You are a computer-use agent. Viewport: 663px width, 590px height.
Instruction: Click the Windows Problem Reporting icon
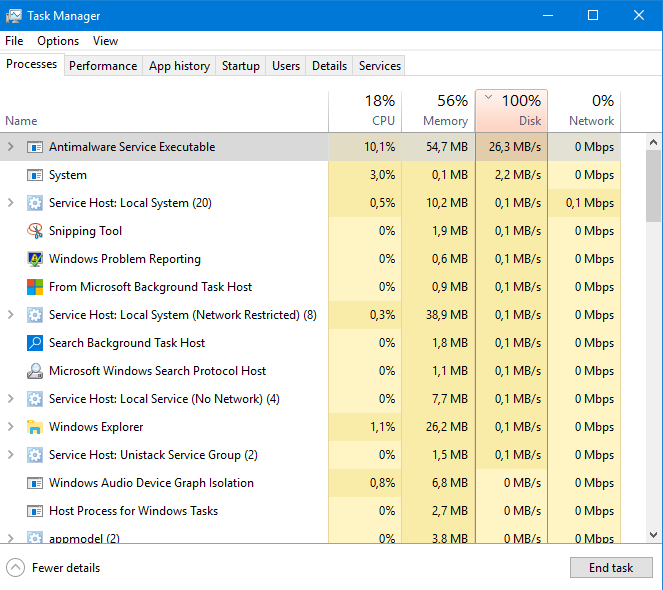point(35,259)
